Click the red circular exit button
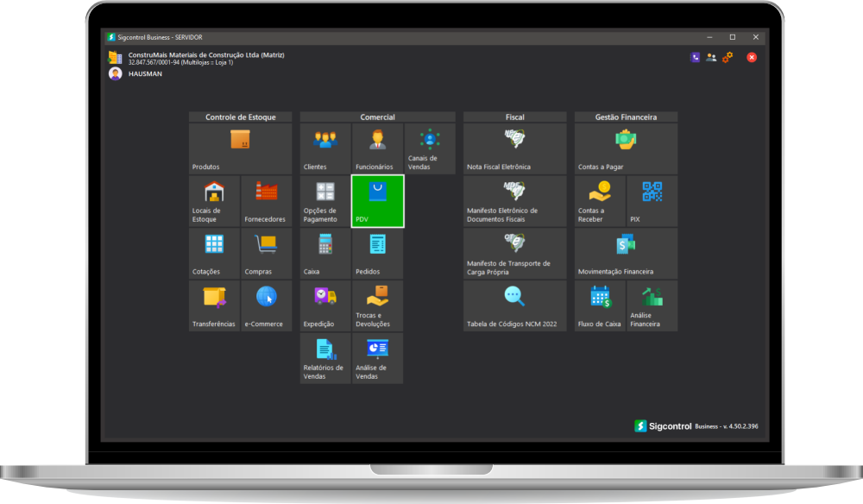Viewport: 863px width, 504px height. click(x=752, y=57)
